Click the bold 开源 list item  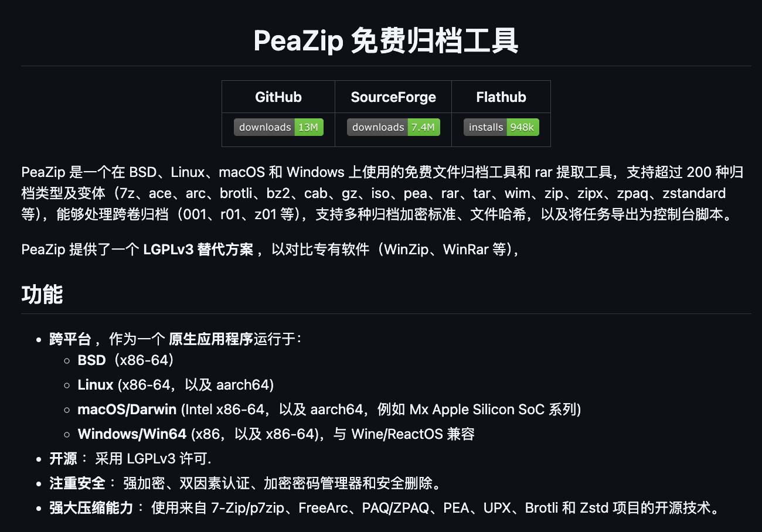(x=63, y=459)
